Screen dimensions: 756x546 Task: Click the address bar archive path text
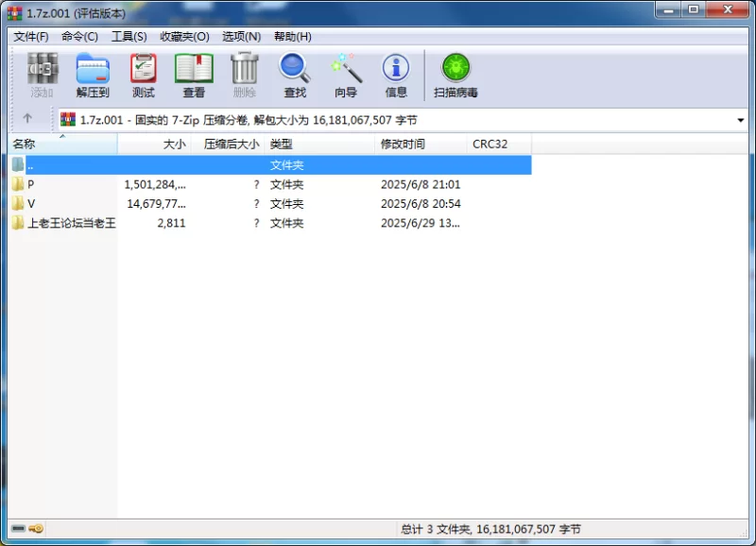(249, 120)
